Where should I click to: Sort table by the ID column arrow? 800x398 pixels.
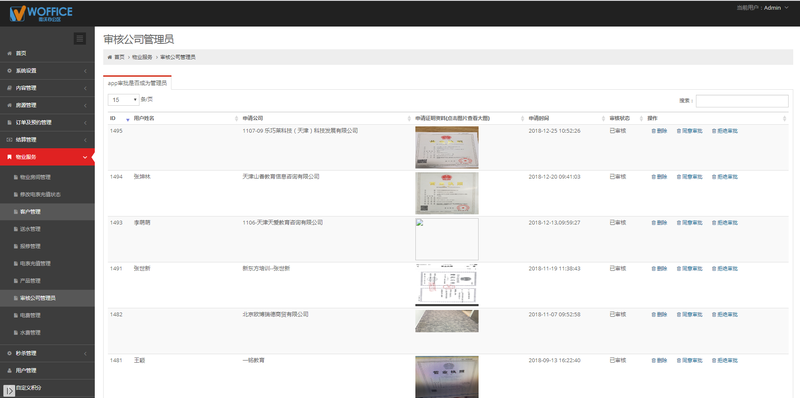pos(128,119)
